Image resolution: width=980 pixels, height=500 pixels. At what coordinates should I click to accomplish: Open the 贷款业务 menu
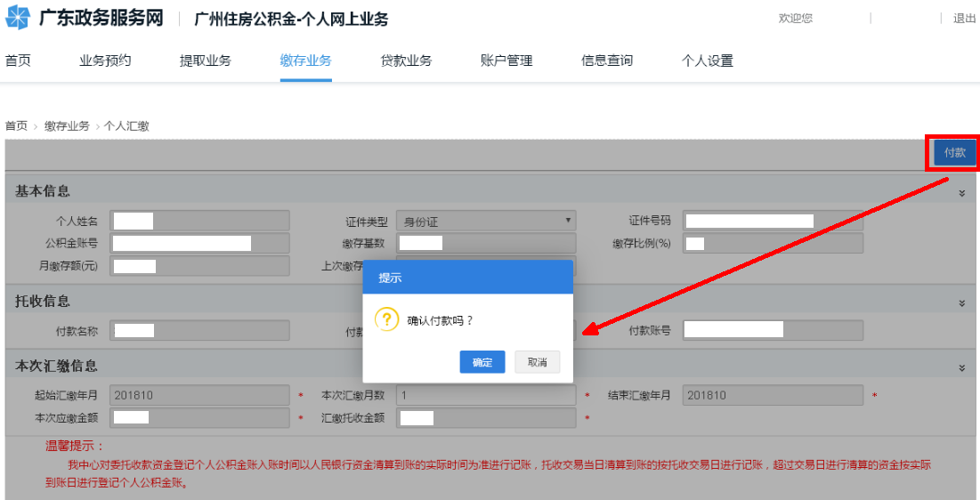[406, 60]
